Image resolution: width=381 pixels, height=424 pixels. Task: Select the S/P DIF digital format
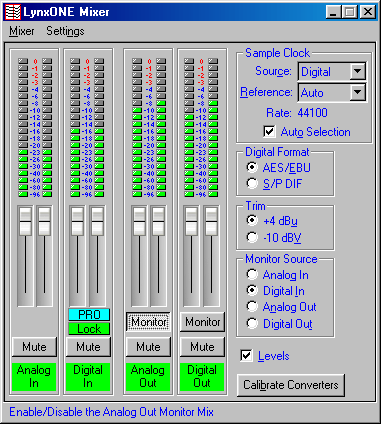point(252,183)
